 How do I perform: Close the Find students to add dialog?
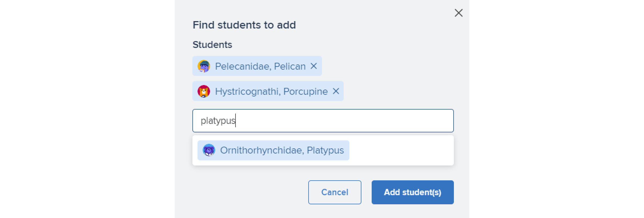click(x=458, y=13)
